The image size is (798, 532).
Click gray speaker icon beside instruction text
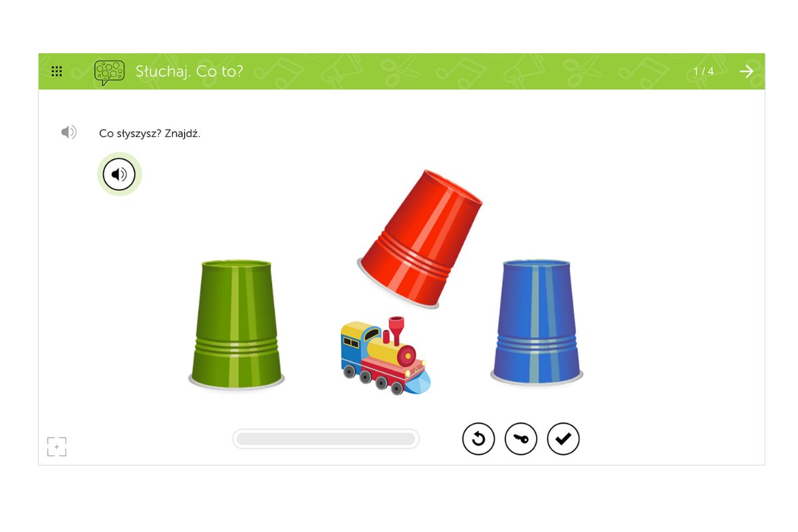point(69,132)
